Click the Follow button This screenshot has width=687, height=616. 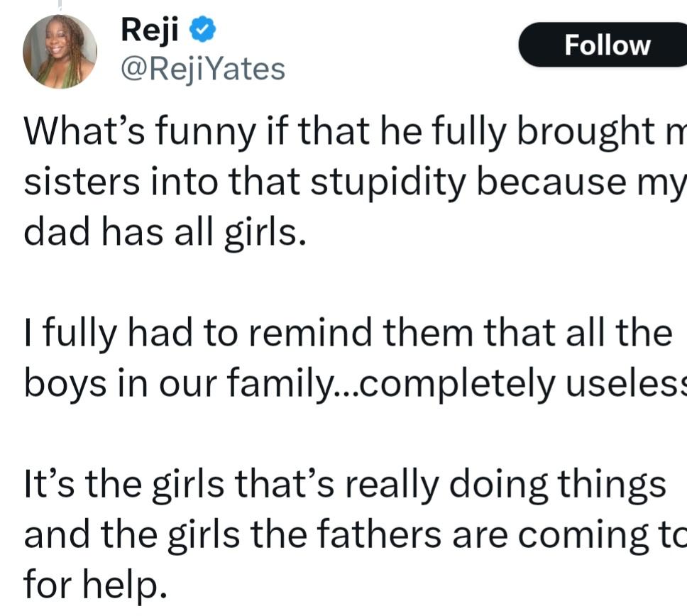click(607, 45)
